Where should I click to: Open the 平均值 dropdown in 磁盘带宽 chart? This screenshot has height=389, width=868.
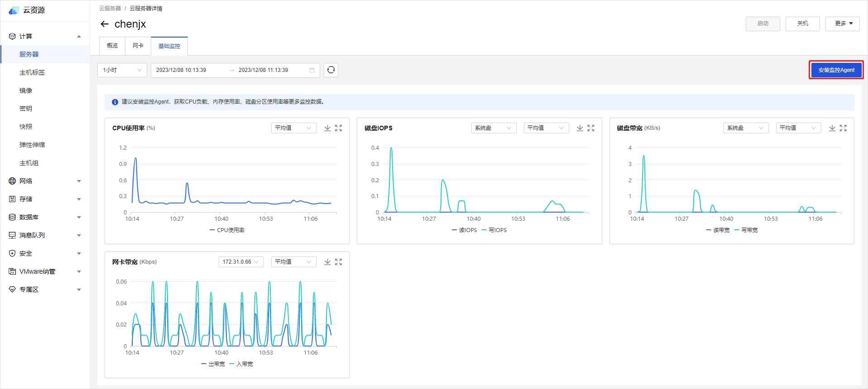pyautogui.click(x=798, y=128)
